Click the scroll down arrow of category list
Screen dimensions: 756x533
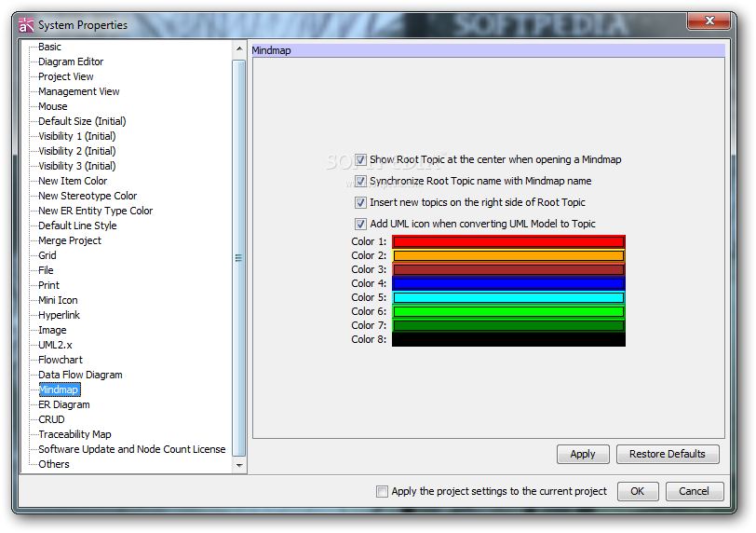(x=239, y=466)
